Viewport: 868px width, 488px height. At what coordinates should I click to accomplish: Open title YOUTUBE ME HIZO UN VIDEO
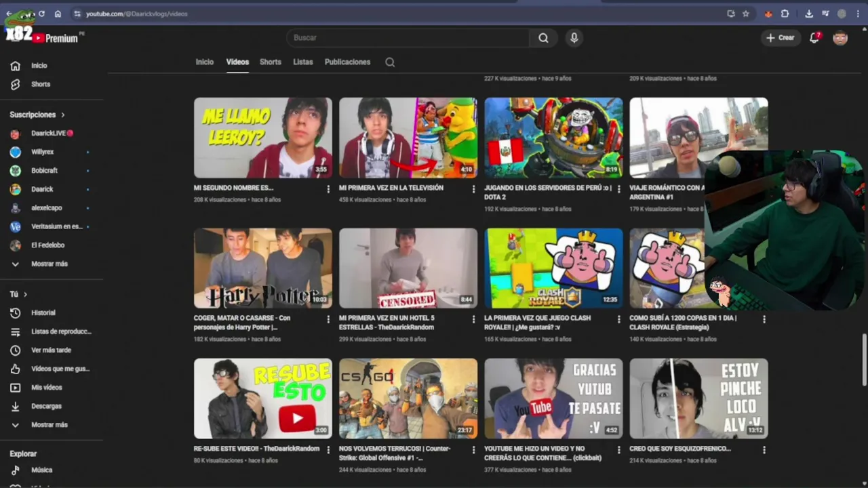click(x=542, y=453)
